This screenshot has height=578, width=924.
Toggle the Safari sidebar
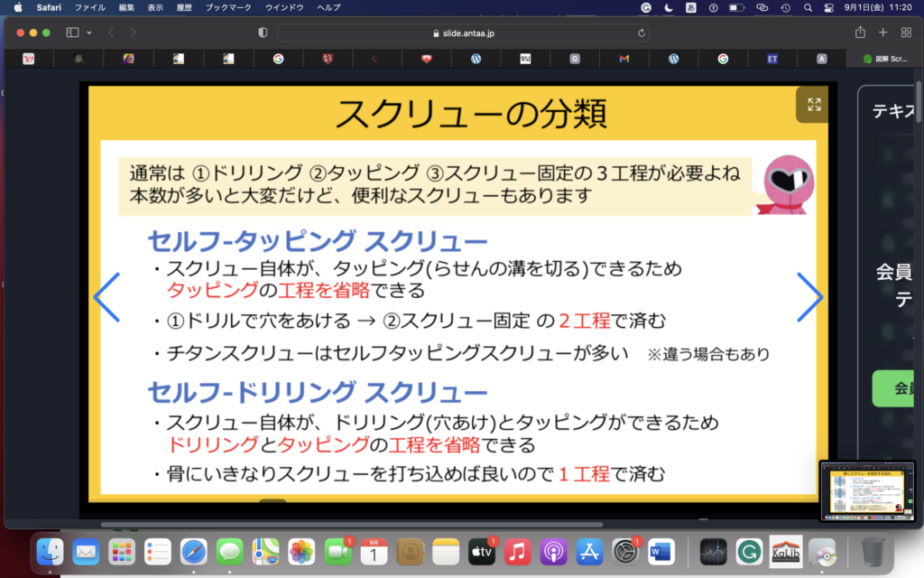click(72, 33)
